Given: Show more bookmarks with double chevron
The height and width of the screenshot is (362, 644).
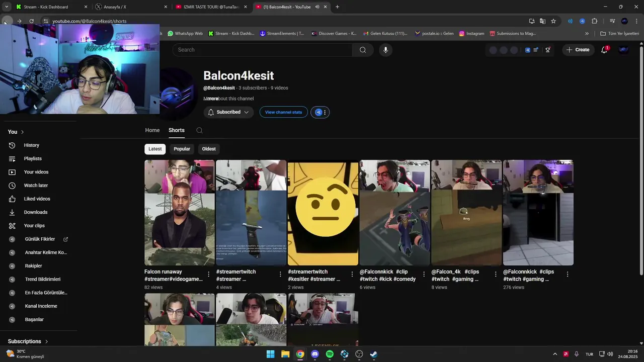Looking at the screenshot, I should click(587, 34).
